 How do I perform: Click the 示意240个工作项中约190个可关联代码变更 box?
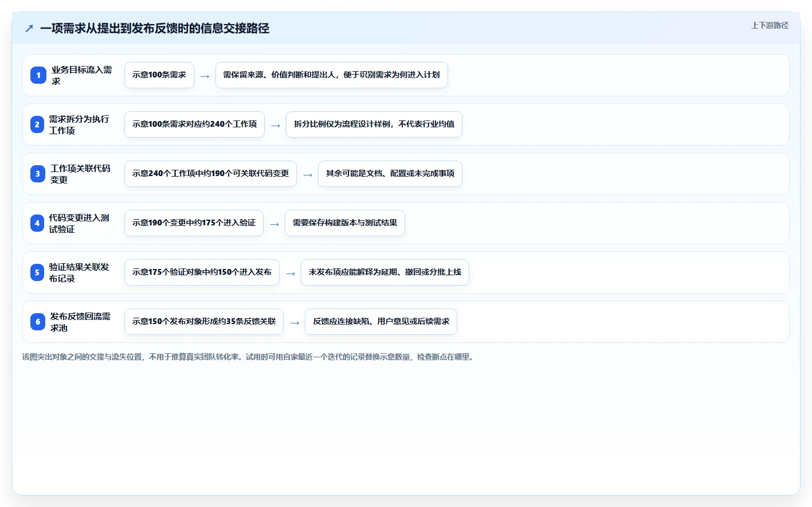210,174
